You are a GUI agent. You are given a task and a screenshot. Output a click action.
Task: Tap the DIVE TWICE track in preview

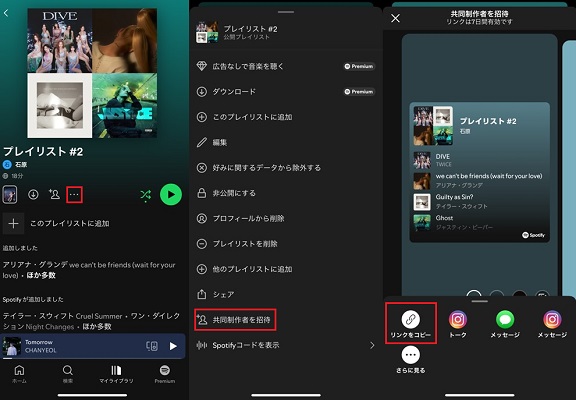point(480,160)
